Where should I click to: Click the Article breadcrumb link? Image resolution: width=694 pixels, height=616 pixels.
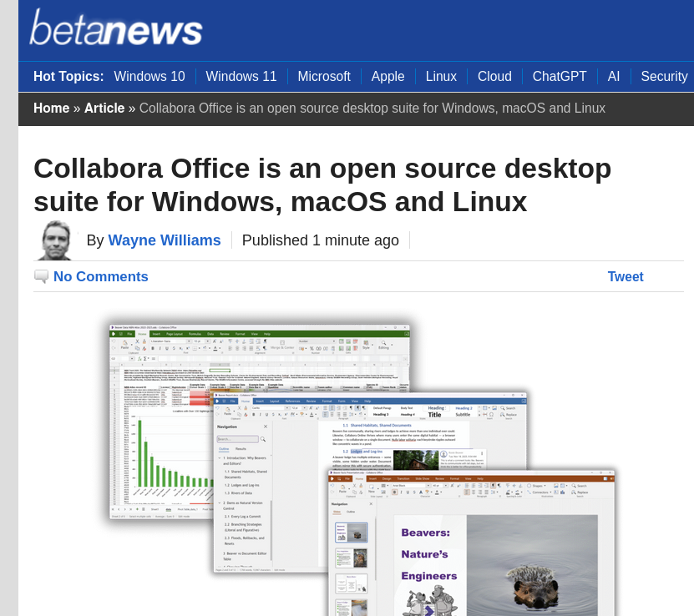104,109
